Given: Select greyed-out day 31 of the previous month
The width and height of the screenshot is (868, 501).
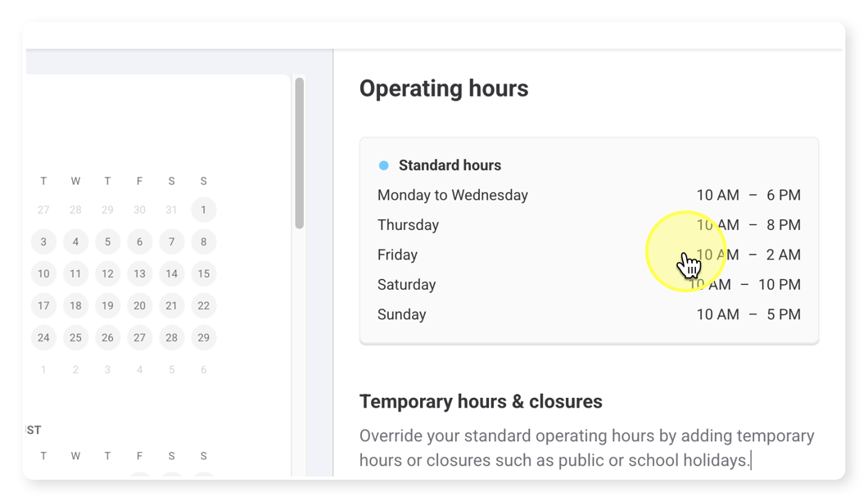Looking at the screenshot, I should tap(172, 210).
